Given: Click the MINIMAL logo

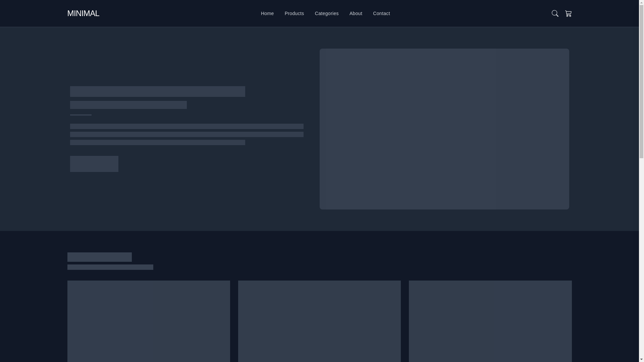Looking at the screenshot, I should [83, 13].
